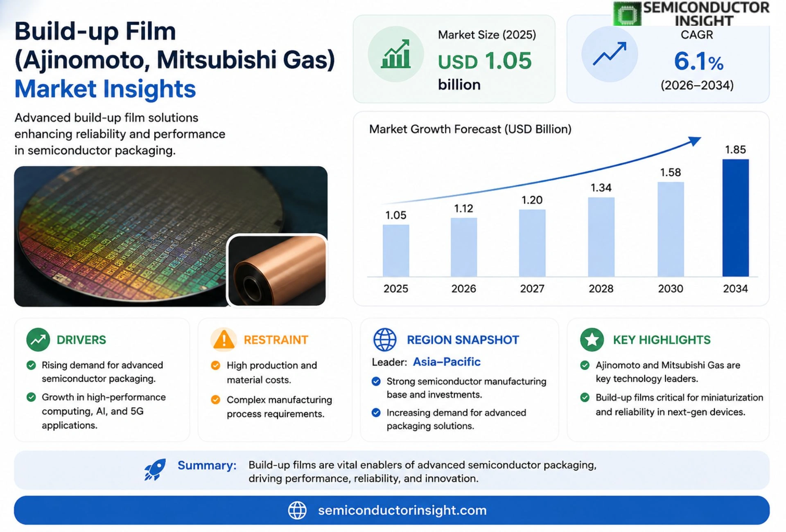
Task: Click the 2028 bar in the forecast chart
Action: click(x=601, y=237)
